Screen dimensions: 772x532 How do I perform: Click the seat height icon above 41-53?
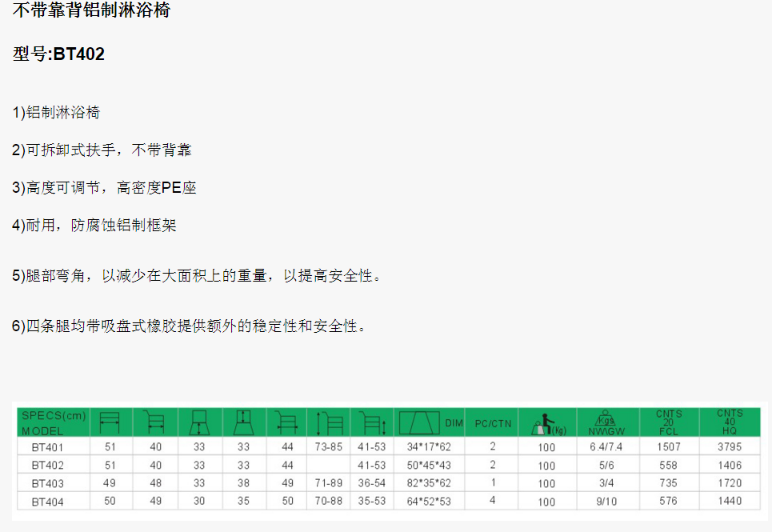372,422
